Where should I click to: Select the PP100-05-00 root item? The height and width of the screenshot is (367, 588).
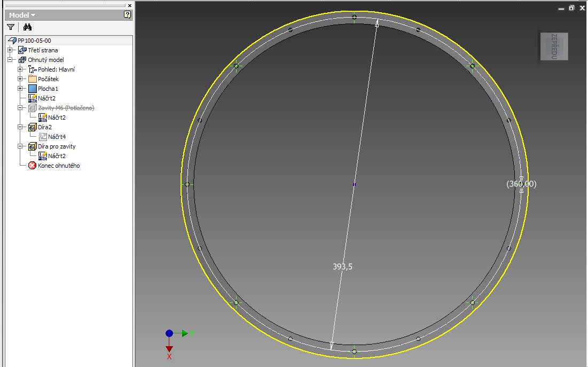pyautogui.click(x=34, y=41)
